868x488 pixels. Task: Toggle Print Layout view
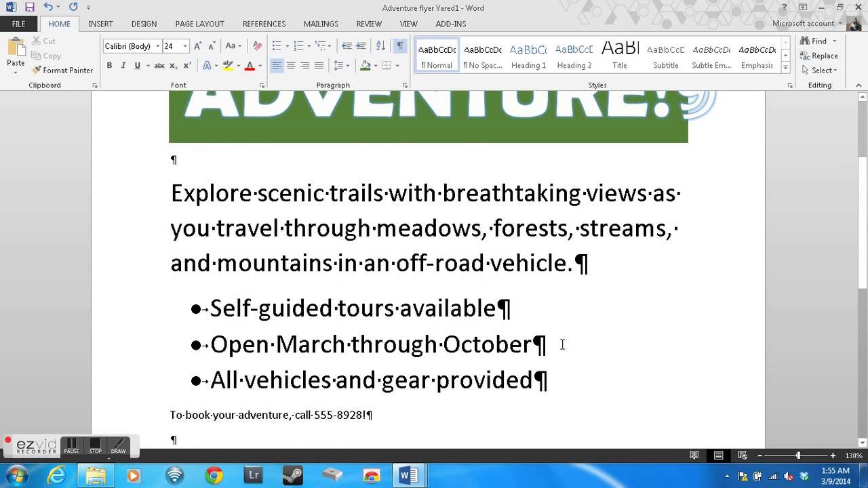point(718,455)
